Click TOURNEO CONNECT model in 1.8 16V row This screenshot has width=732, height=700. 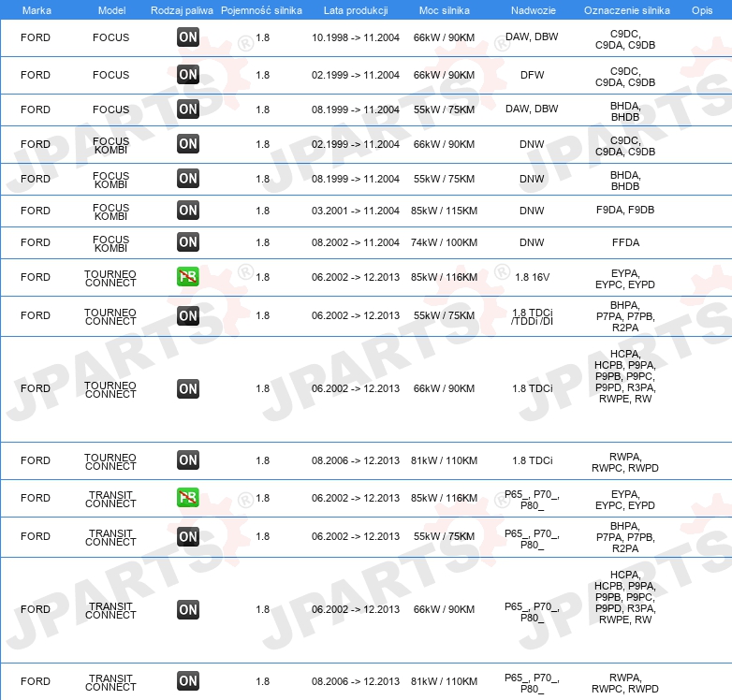point(110,278)
